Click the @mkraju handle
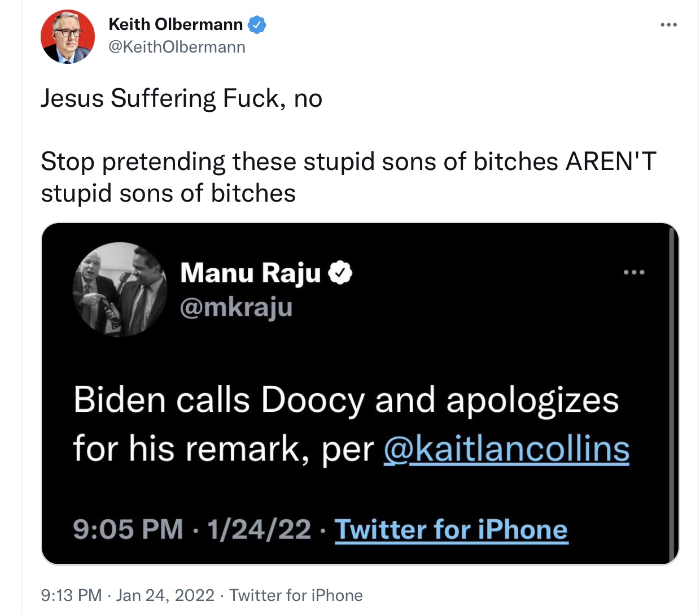The width and height of the screenshot is (700, 614). point(237,307)
